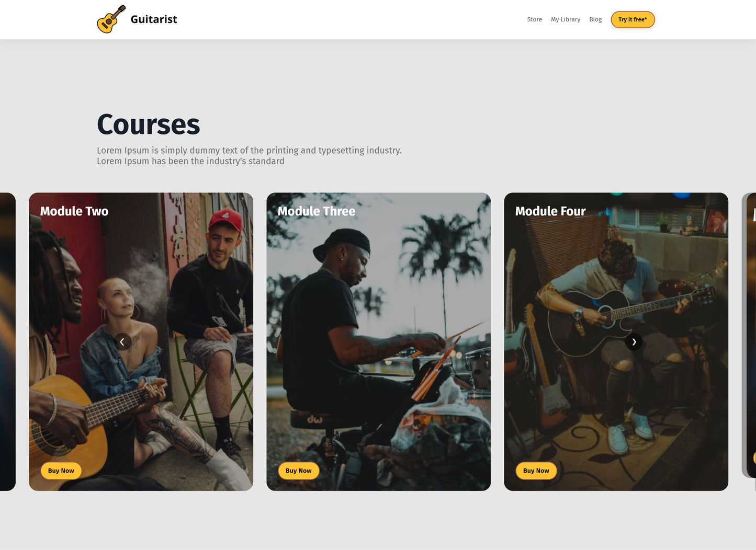Go to the Blog page
The height and width of the screenshot is (550, 756).
tap(595, 19)
